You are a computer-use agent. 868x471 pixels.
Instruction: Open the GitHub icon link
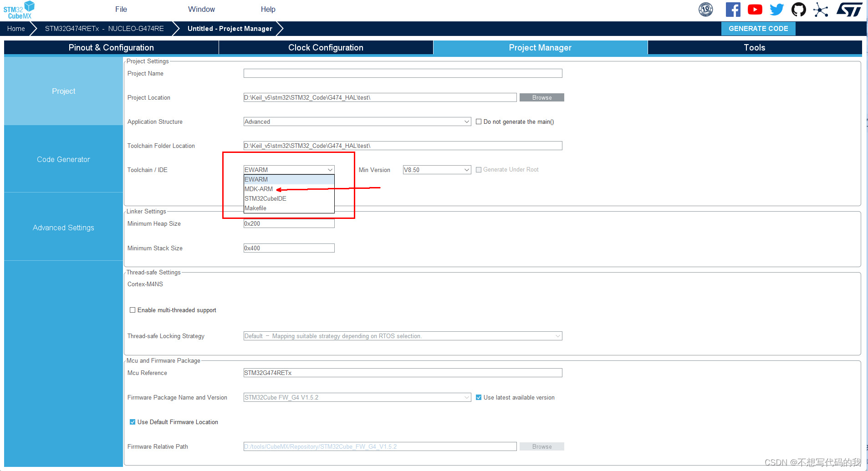pos(799,10)
